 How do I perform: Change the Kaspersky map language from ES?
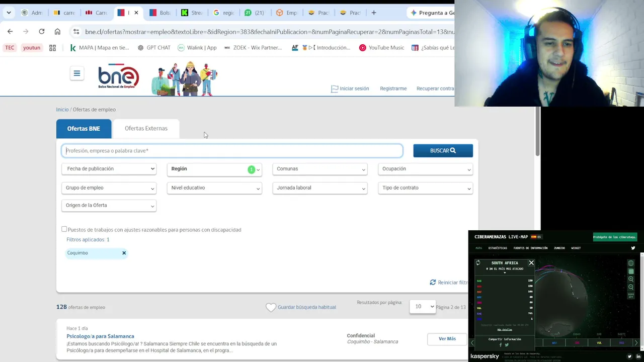coord(536,237)
